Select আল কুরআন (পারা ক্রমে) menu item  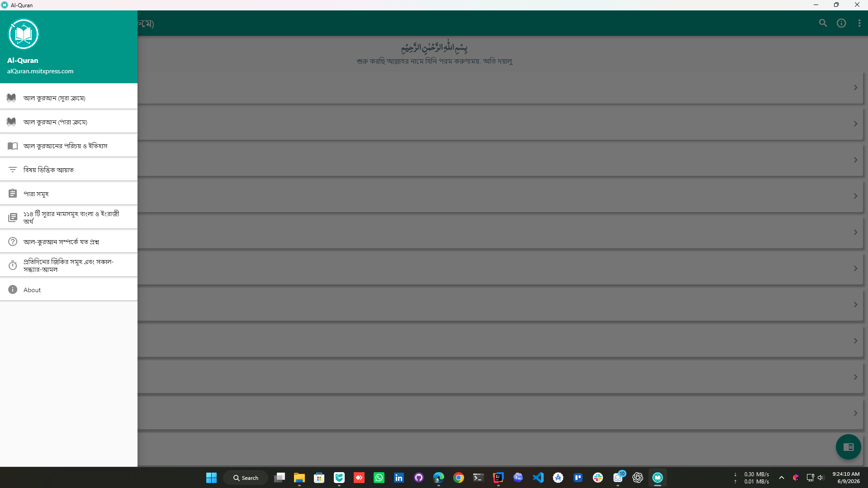[x=69, y=122]
